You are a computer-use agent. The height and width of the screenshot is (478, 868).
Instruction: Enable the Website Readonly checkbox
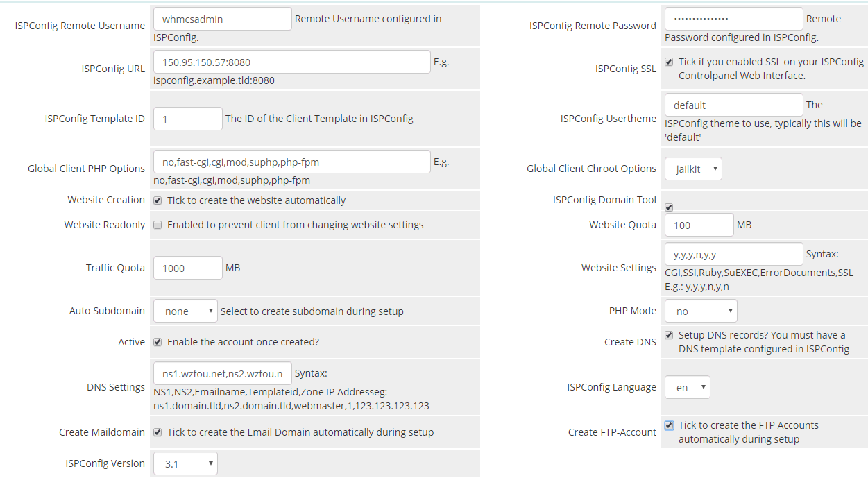[158, 225]
